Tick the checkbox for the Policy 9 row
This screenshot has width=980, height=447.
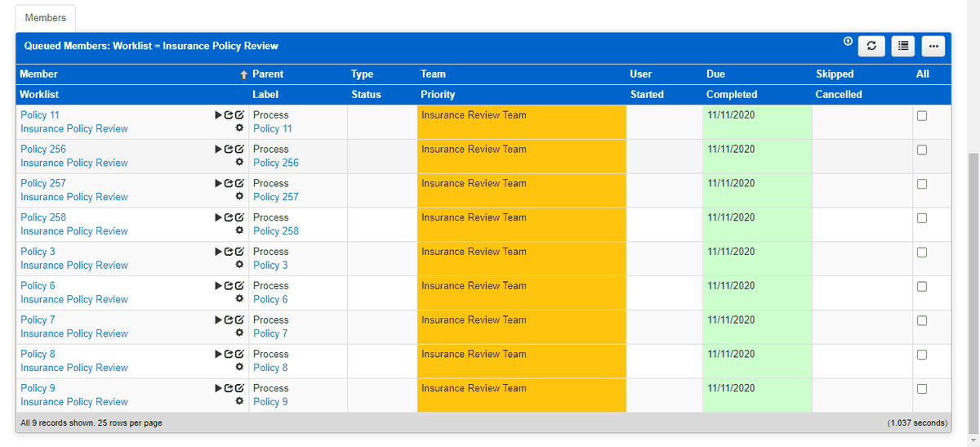[922, 389]
